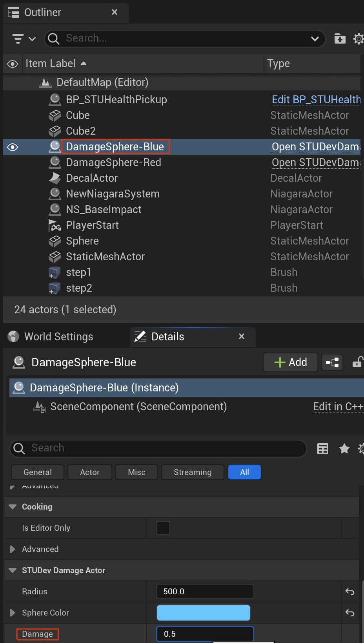Toggle visibility of DamageSphere-Blue
Screen dimensions: 364x643
[13, 147]
